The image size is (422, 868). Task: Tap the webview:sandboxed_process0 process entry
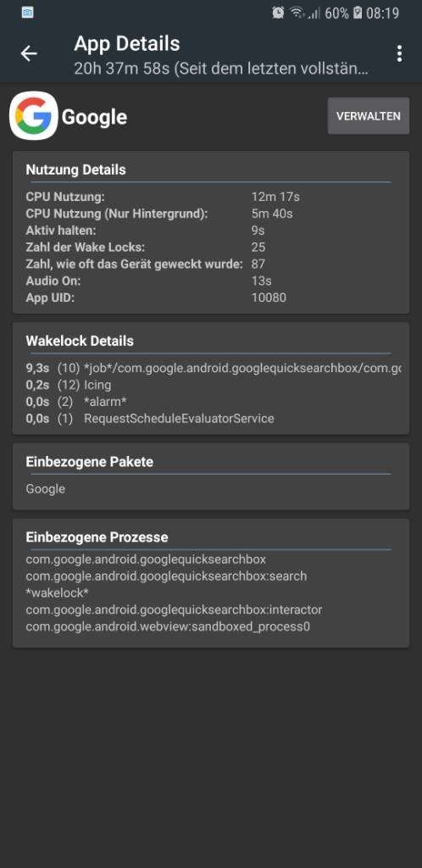point(168,627)
